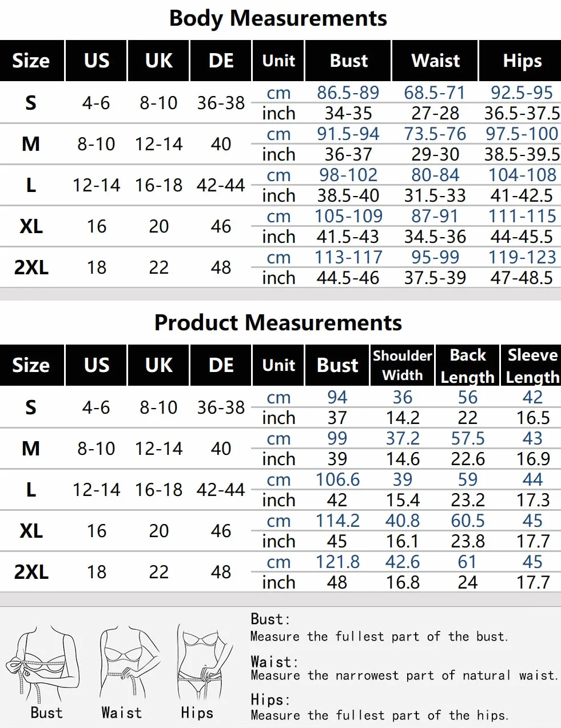Click the Hips header in body table
Viewport: 561px width, 728px height.
(522, 61)
